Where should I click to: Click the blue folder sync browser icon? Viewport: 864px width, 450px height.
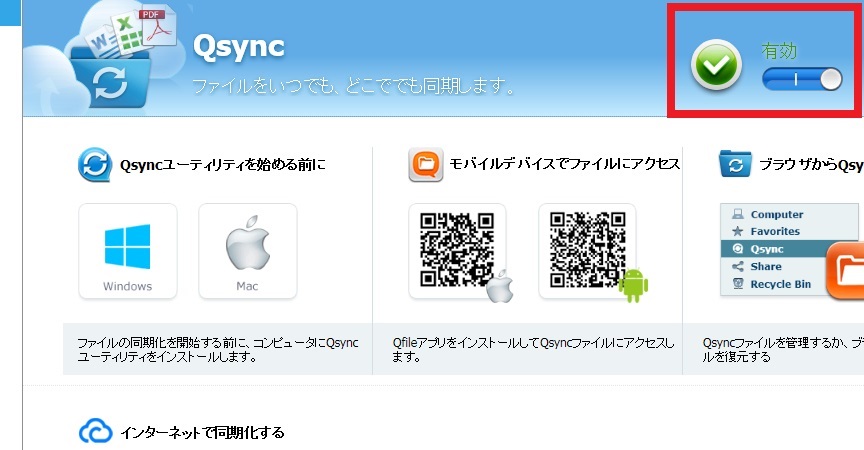735,164
